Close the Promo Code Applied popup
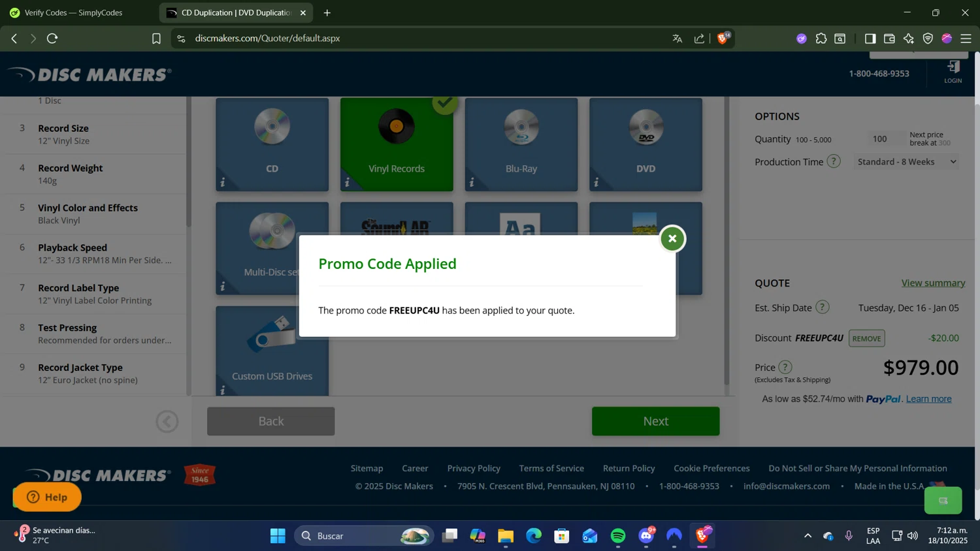The image size is (980, 551). pyautogui.click(x=672, y=239)
